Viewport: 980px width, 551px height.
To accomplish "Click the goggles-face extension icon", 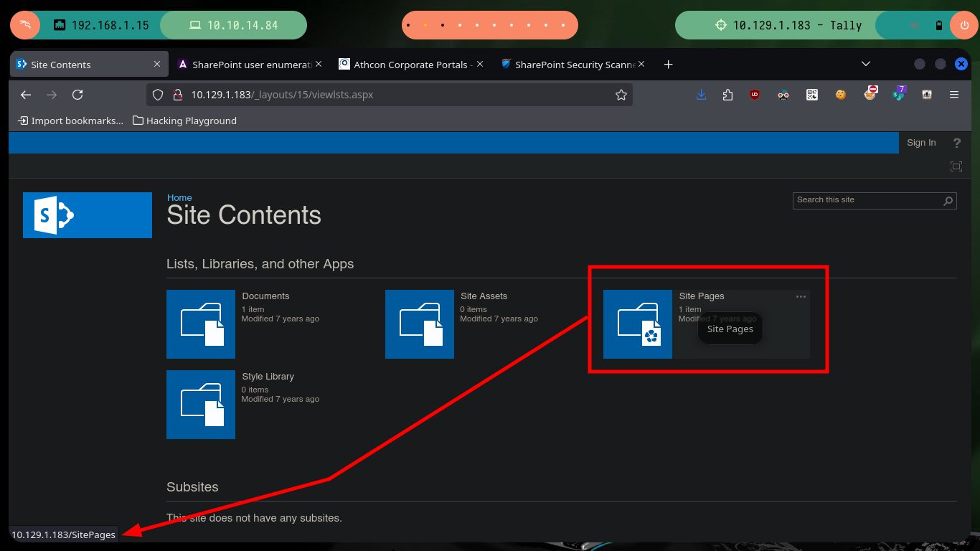I will pyautogui.click(x=783, y=95).
